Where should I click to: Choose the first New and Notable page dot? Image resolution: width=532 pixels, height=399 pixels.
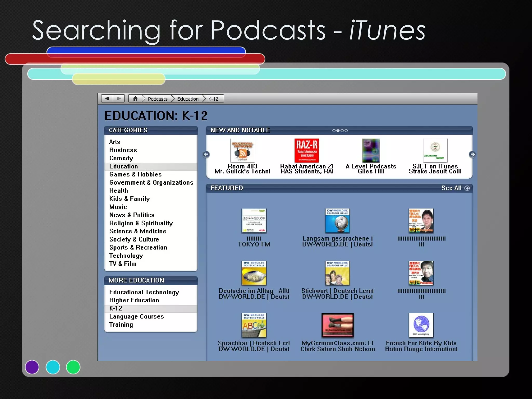coord(334,131)
